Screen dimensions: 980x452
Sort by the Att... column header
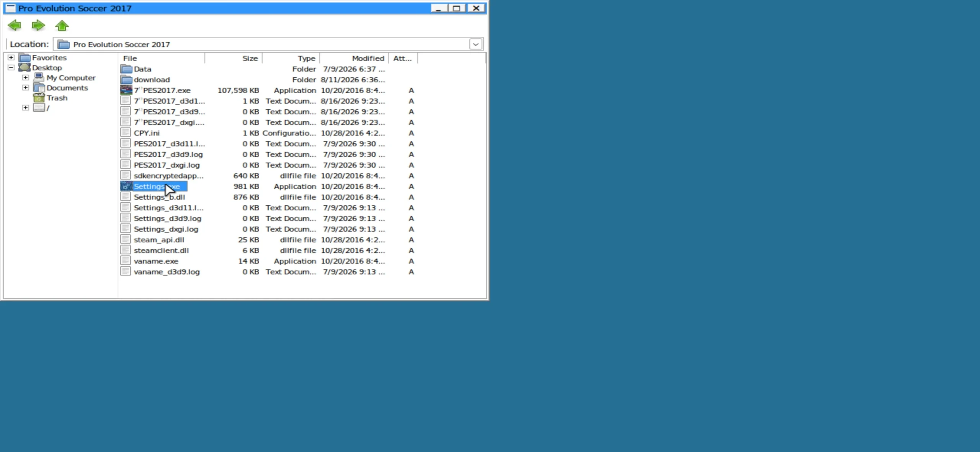point(403,59)
